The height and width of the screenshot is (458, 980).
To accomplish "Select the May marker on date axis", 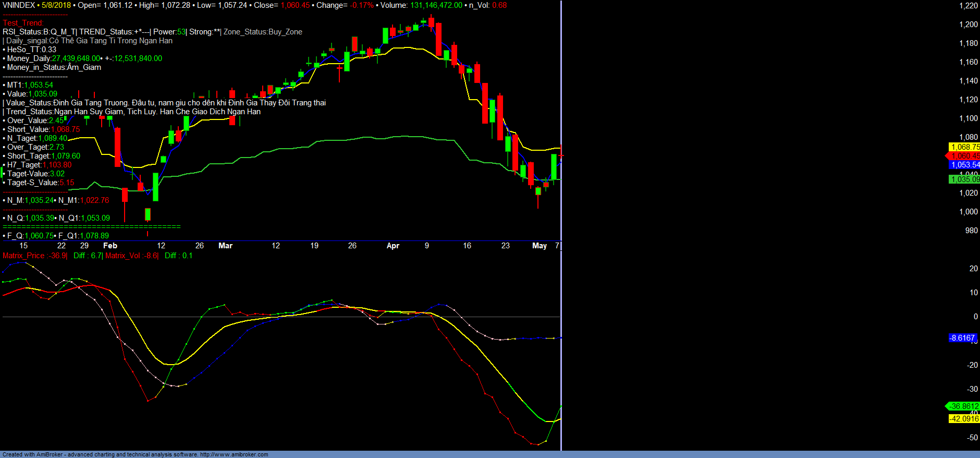I will [x=540, y=246].
